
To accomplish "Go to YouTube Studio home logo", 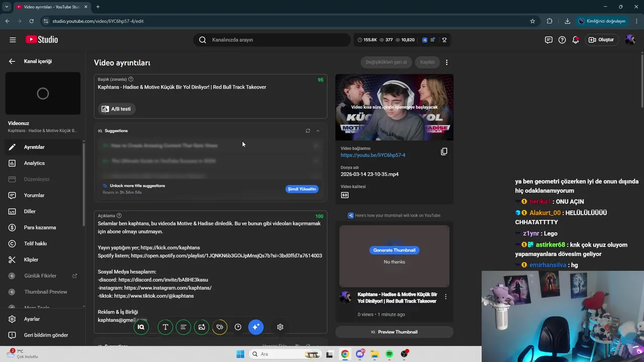I will coord(42,40).
